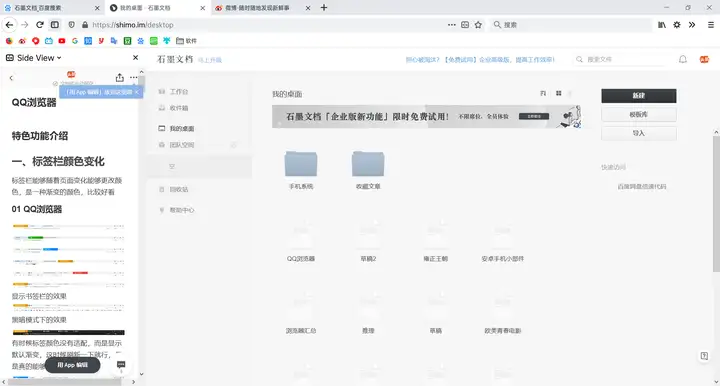Open the 欧美青春电影 document
Image resolution: width=720 pixels, height=386 pixels.
pyautogui.click(x=502, y=313)
